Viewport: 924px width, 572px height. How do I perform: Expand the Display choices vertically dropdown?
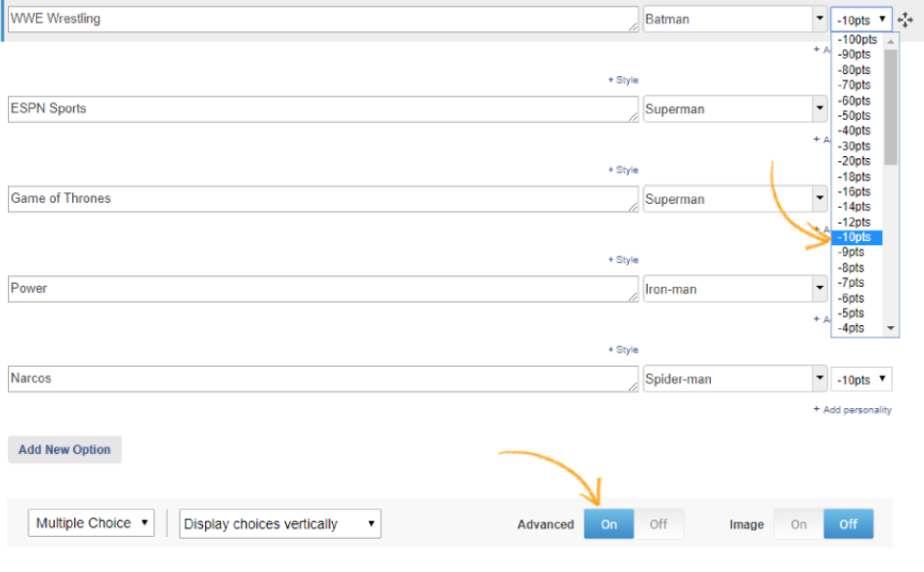(279, 524)
